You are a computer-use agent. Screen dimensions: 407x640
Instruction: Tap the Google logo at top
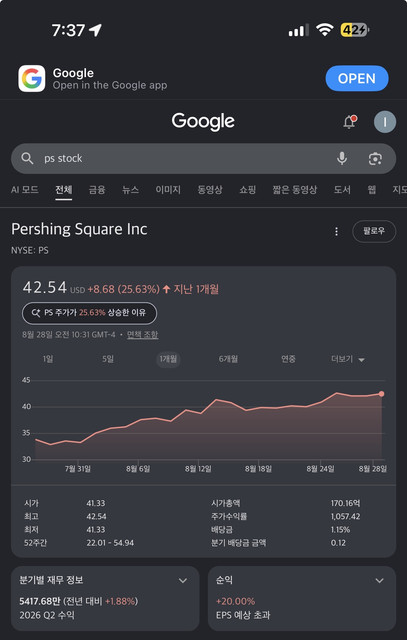click(203, 121)
